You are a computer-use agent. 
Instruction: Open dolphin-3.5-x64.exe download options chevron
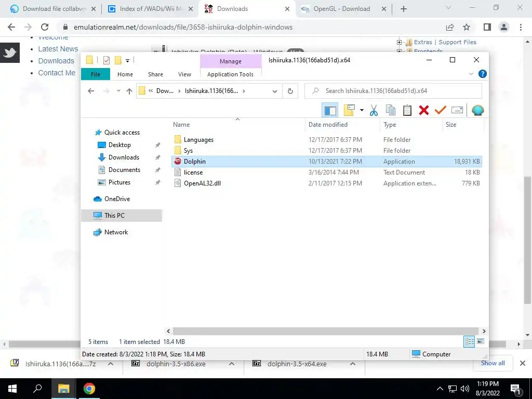coord(353,364)
